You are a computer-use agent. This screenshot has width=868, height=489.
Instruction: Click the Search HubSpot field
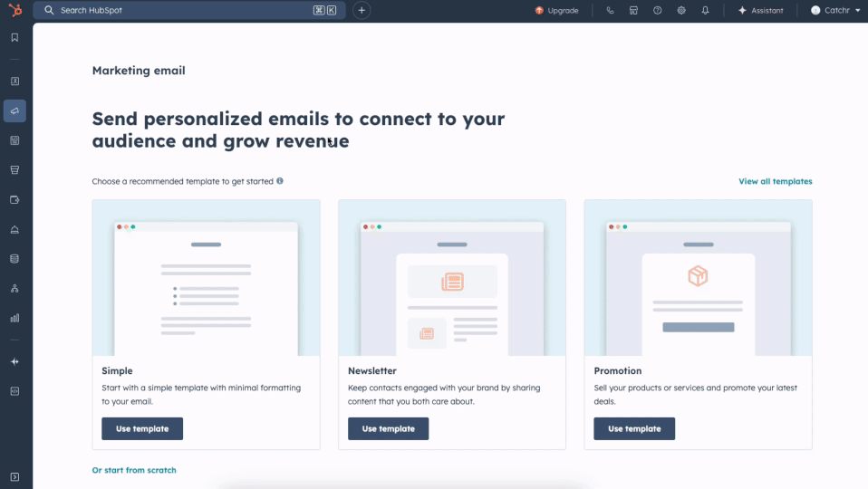pyautogui.click(x=189, y=10)
